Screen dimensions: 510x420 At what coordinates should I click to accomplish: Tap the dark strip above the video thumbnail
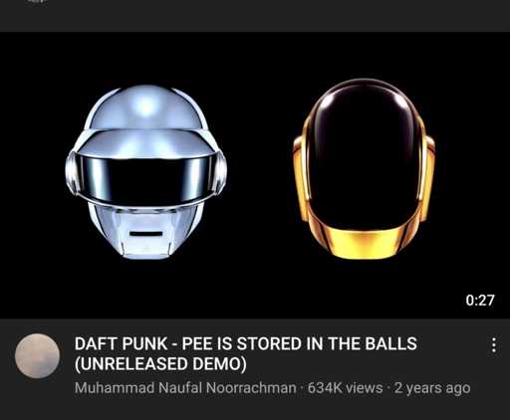point(255,16)
